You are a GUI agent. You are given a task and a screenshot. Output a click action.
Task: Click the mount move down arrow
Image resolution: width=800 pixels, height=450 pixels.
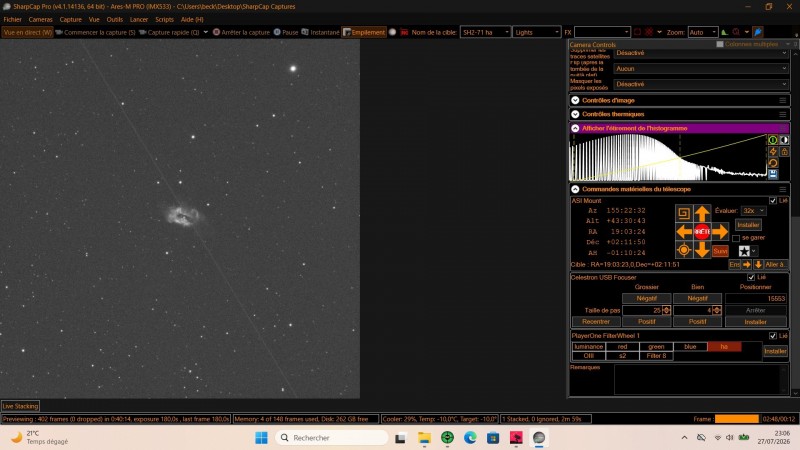coord(702,250)
